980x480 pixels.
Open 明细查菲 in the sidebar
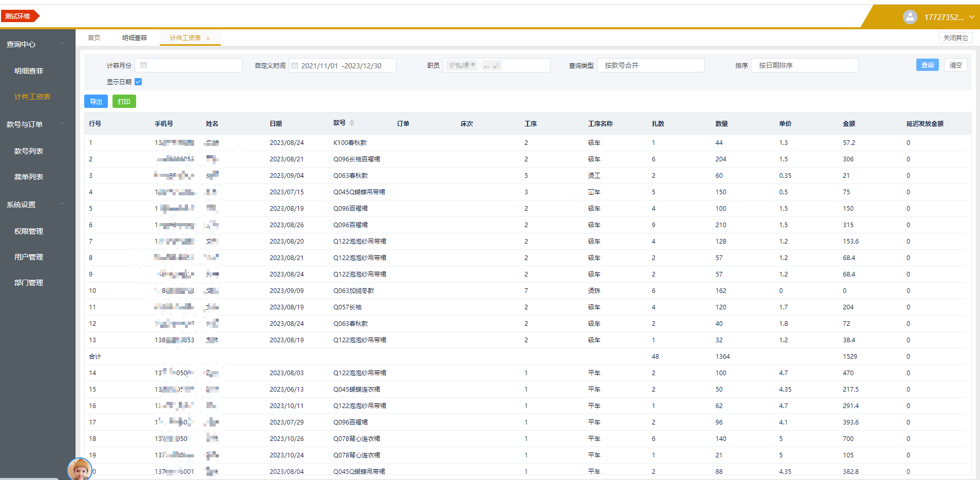[x=29, y=71]
